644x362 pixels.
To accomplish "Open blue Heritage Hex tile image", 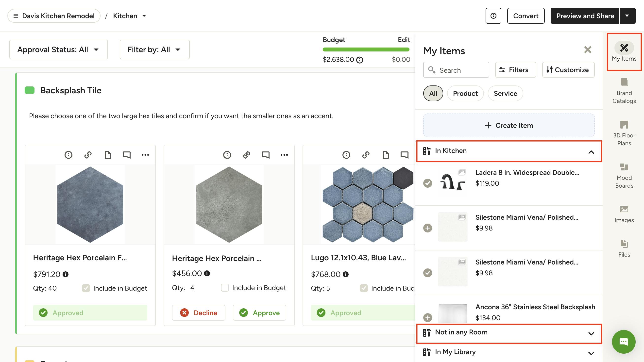I will pos(90,204).
